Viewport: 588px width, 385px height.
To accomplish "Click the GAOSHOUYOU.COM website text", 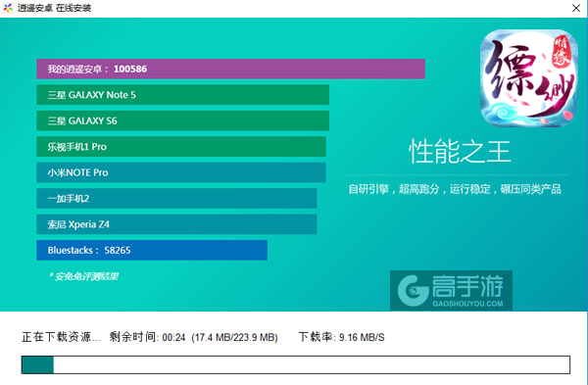I will [467, 304].
